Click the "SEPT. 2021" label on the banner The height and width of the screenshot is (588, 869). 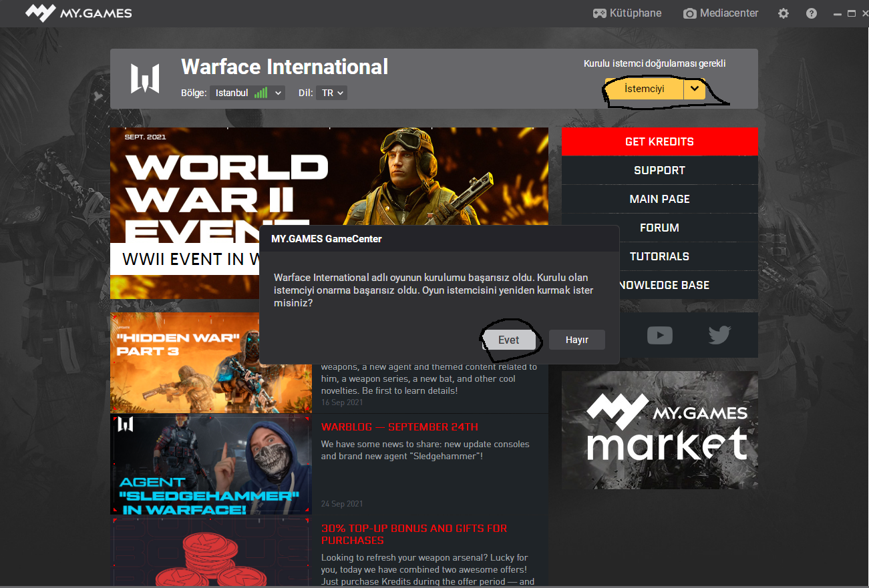(146, 137)
